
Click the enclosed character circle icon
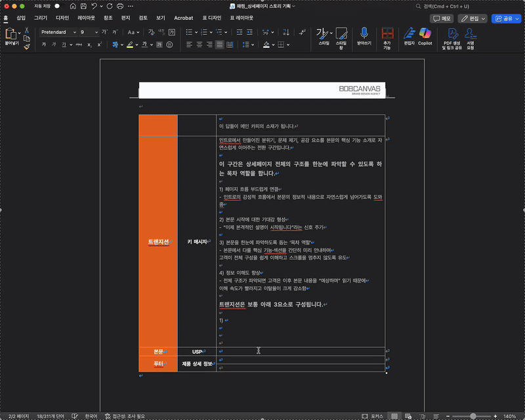point(169,45)
